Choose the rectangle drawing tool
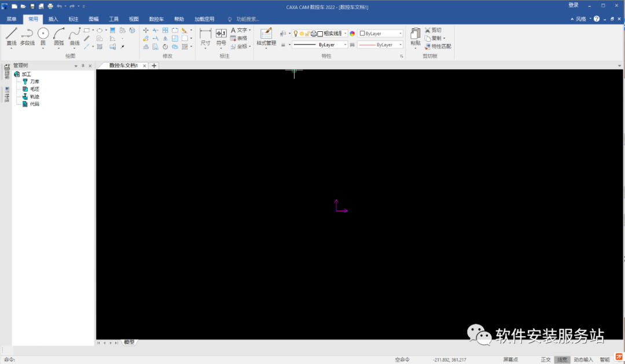This screenshot has width=625, height=364. (x=86, y=30)
